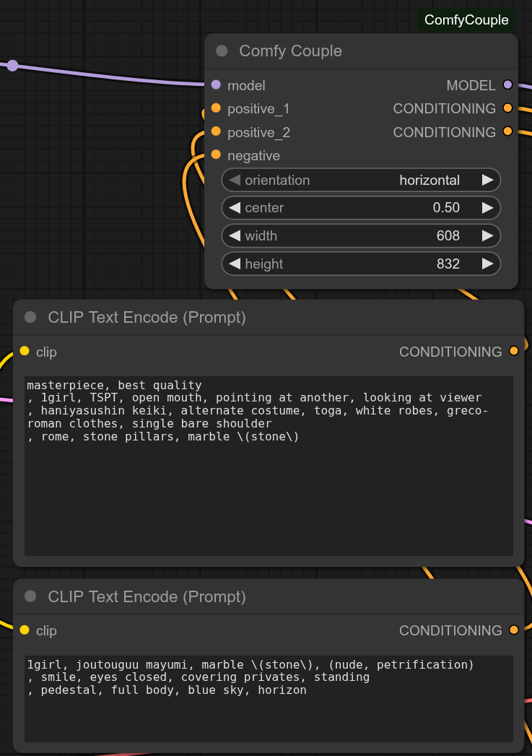Image resolution: width=532 pixels, height=756 pixels.
Task: Select the title of the second CLIP Text Encode (Prompt) node
Action: [x=147, y=596]
